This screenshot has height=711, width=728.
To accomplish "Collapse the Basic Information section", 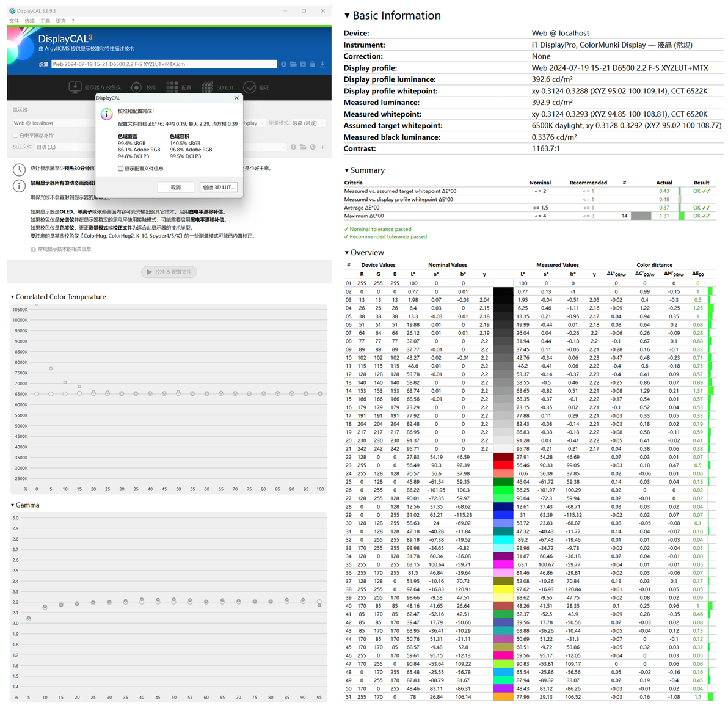I will coord(347,15).
